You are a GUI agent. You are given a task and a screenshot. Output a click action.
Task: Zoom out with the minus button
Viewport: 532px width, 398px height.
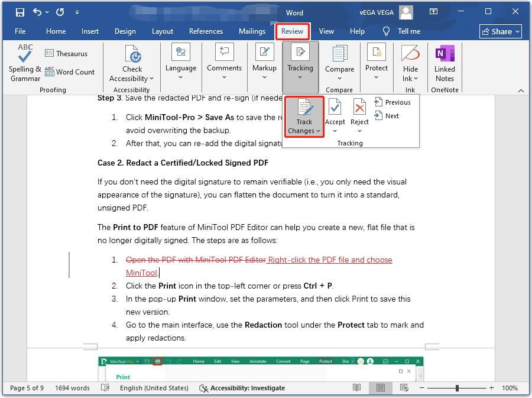[421, 388]
